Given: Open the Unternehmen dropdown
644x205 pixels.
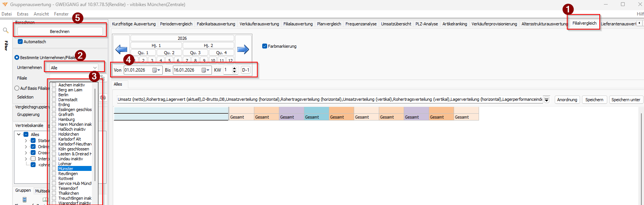Looking at the screenshot, I should coord(95,68).
